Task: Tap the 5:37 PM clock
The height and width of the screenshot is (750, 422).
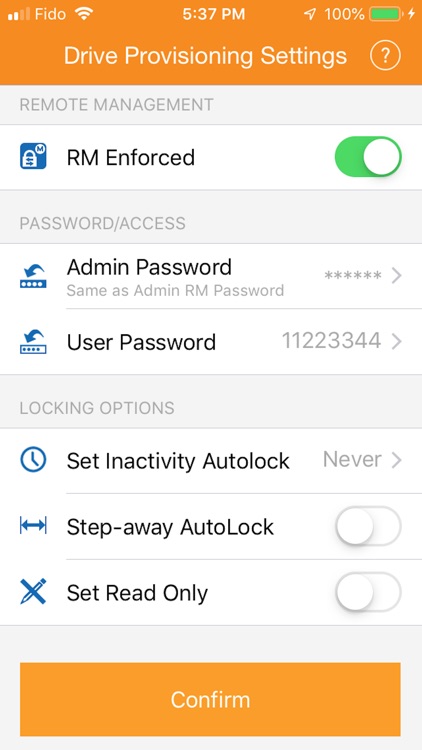Action: click(x=213, y=14)
